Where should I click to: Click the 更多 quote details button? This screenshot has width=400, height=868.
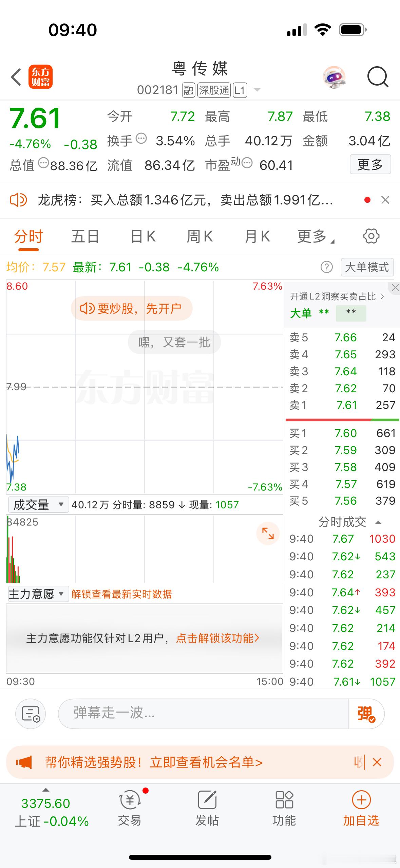(370, 164)
